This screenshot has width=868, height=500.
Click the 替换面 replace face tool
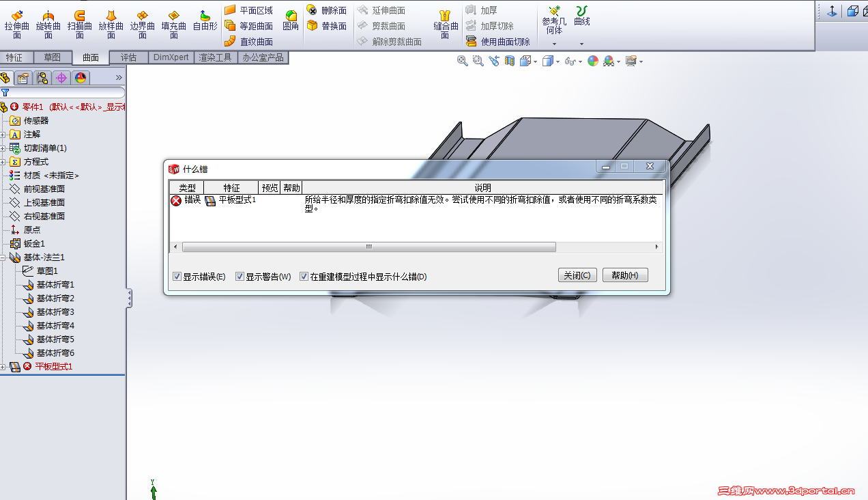(x=327, y=26)
